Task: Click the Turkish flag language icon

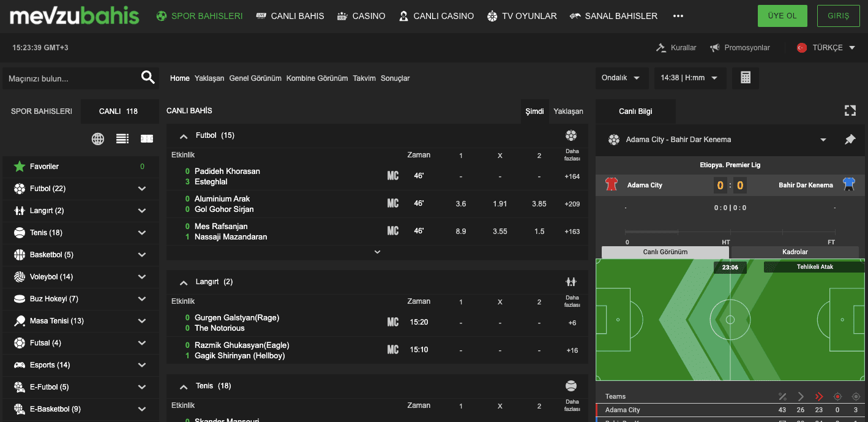Action: pos(802,48)
